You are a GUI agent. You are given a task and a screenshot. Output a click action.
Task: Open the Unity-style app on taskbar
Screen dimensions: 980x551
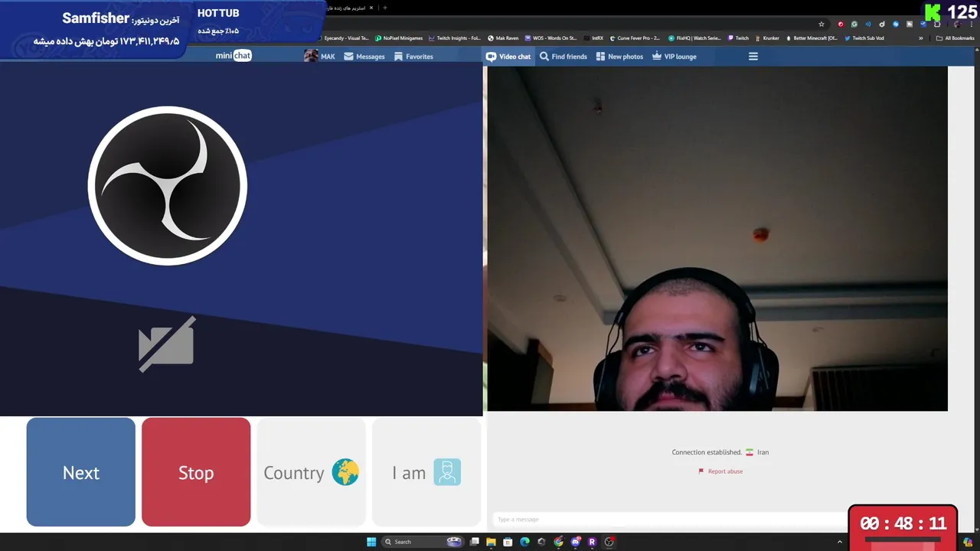tap(541, 542)
